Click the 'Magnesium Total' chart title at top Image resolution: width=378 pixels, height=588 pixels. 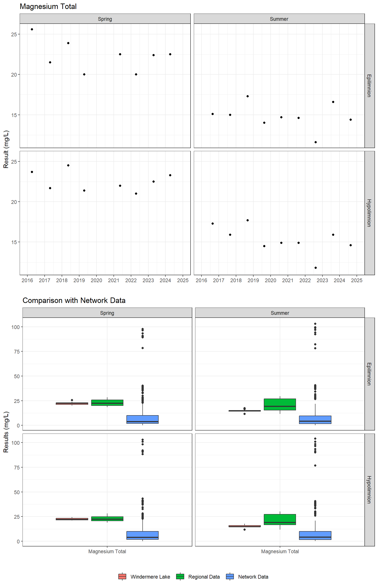pos(48,6)
